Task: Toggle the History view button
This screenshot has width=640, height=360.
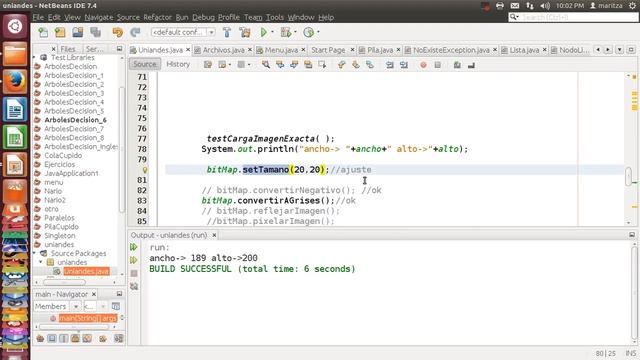Action: tap(178, 64)
